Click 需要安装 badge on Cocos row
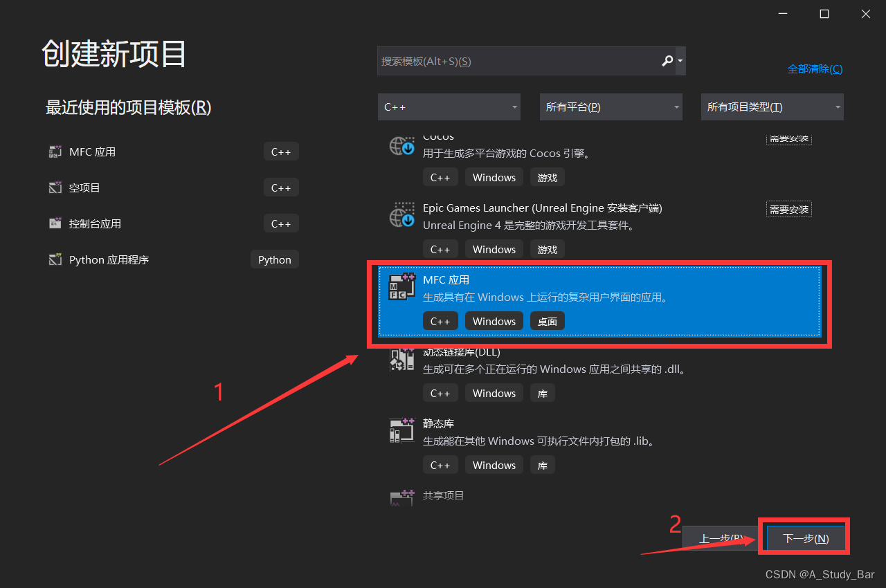This screenshot has width=886, height=588. pos(788,138)
